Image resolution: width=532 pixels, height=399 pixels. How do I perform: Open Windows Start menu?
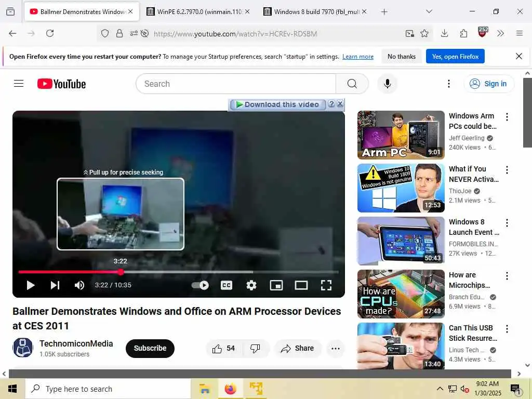pyautogui.click(x=12, y=389)
